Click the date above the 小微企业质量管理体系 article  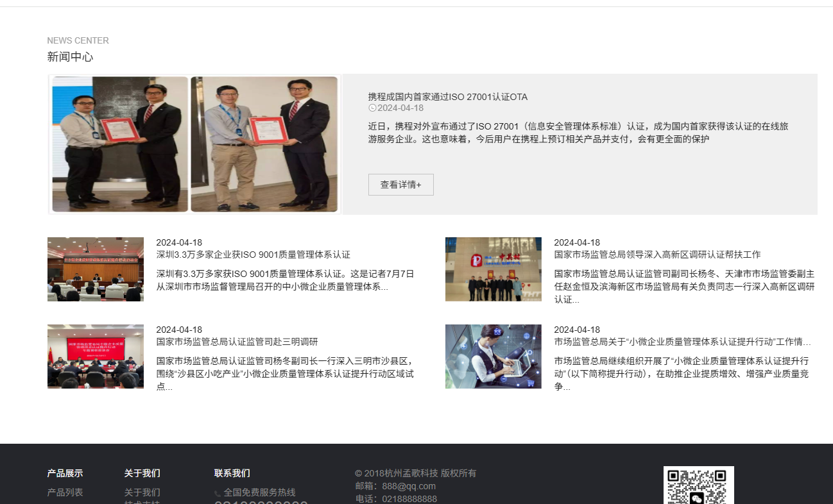pos(577,330)
